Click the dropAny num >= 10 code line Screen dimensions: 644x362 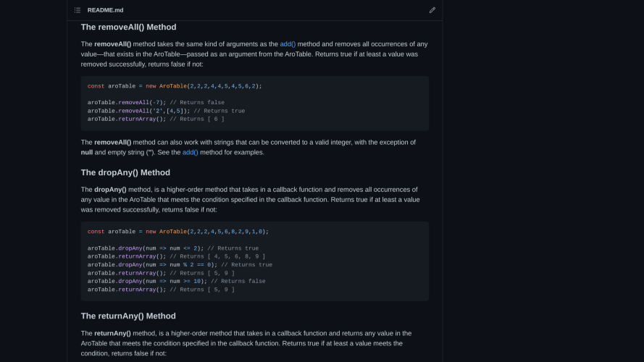tap(176, 281)
